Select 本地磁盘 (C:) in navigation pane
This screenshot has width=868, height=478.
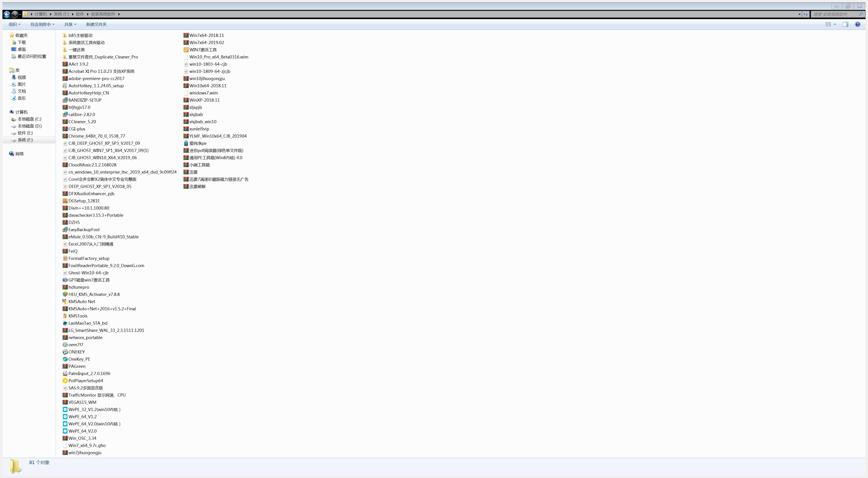click(x=29, y=119)
